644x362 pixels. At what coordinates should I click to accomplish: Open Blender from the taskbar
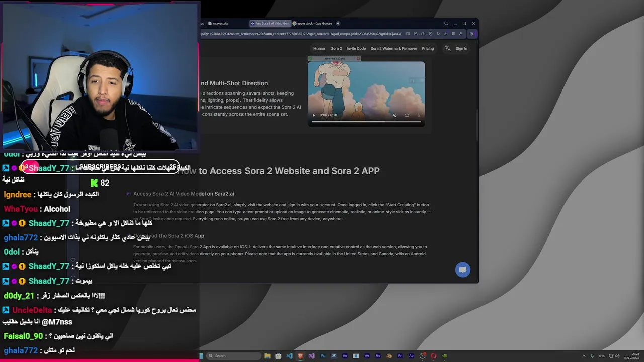[x=389, y=356]
